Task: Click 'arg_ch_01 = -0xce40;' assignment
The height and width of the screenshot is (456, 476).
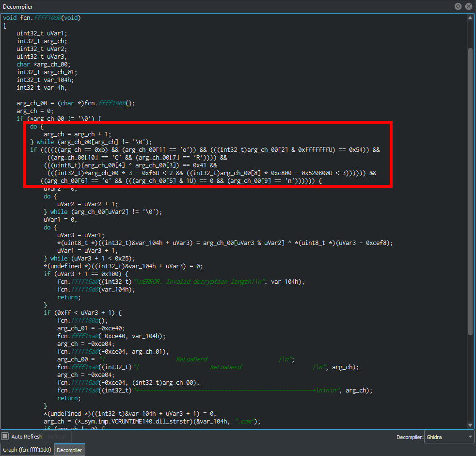Action: [x=91, y=328]
